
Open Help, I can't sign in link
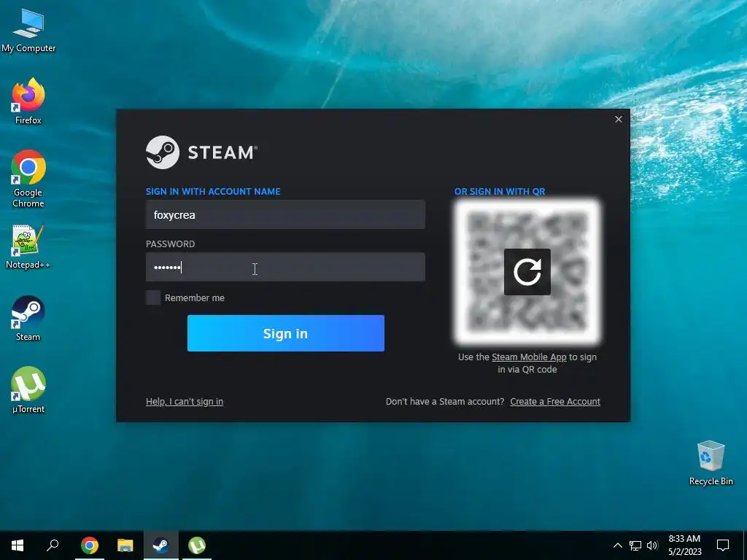point(185,402)
